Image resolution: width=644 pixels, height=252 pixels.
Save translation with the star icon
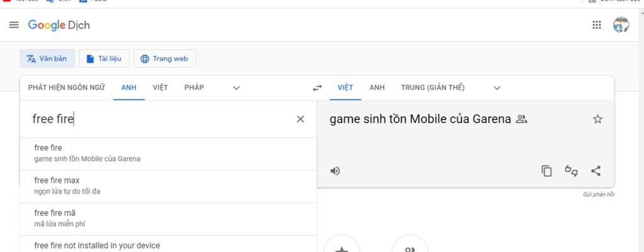[597, 119]
